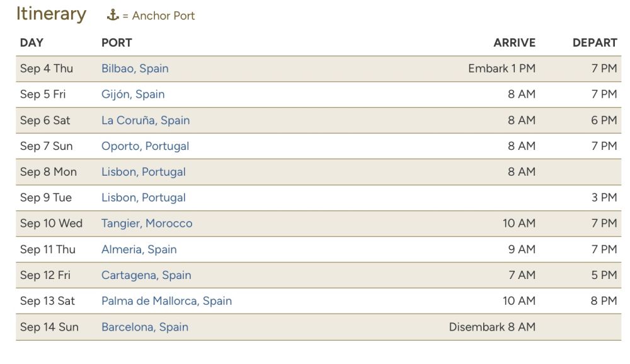Select the Almeria, Spain port link
The height and width of the screenshot is (364, 630).
[x=139, y=249]
